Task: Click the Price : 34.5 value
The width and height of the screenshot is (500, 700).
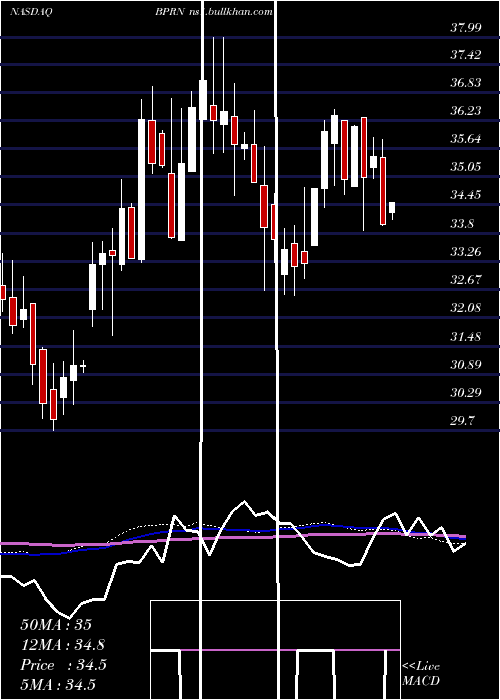Action: (63, 665)
